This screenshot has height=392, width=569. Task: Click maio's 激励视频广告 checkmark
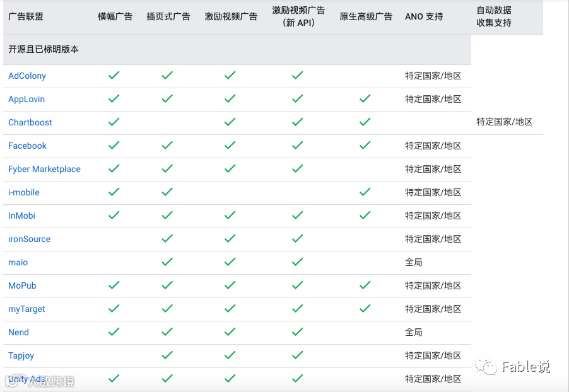point(230,262)
